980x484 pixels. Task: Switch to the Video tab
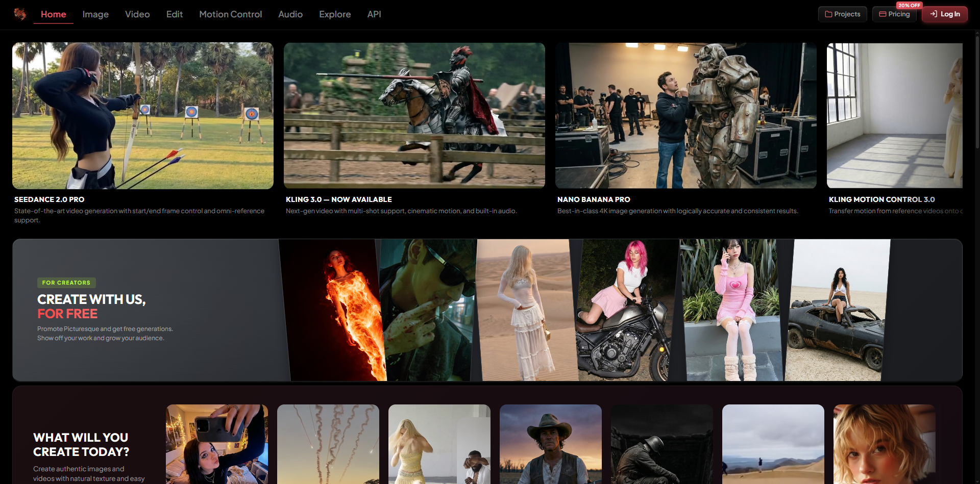(x=137, y=14)
